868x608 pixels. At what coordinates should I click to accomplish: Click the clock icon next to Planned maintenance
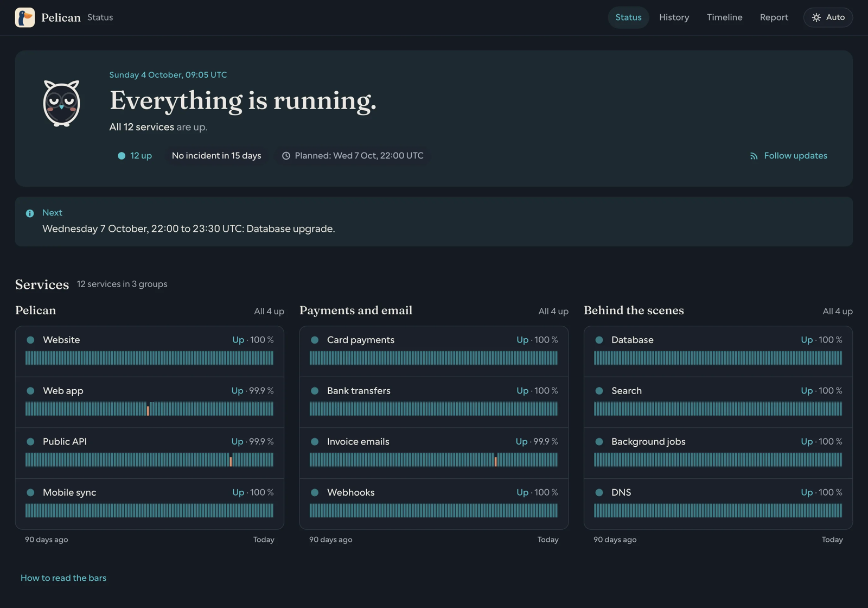click(286, 156)
